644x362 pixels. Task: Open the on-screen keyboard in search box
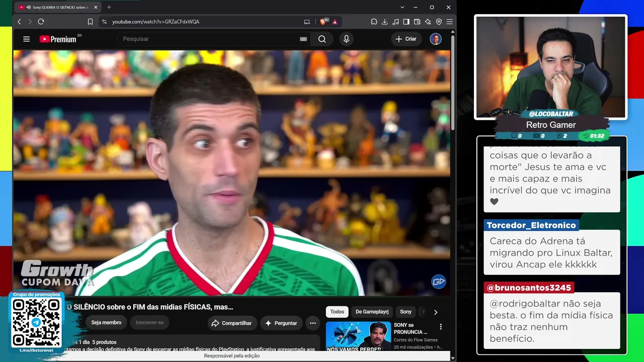pos(303,39)
